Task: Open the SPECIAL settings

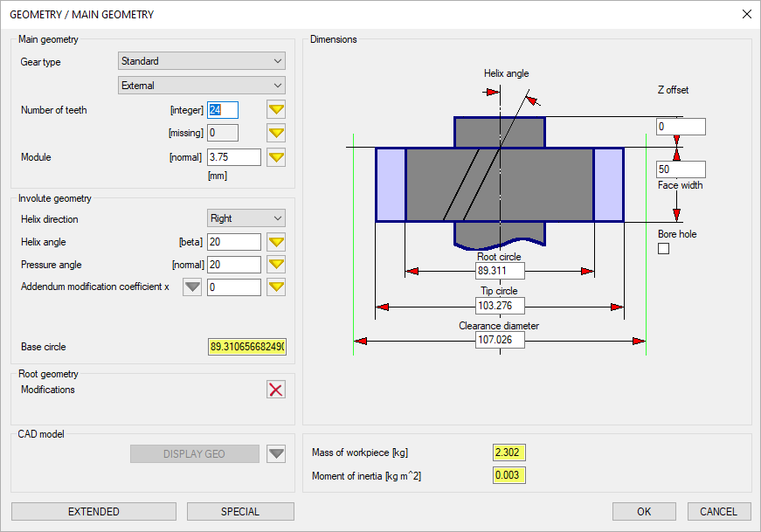Action: coord(240,512)
